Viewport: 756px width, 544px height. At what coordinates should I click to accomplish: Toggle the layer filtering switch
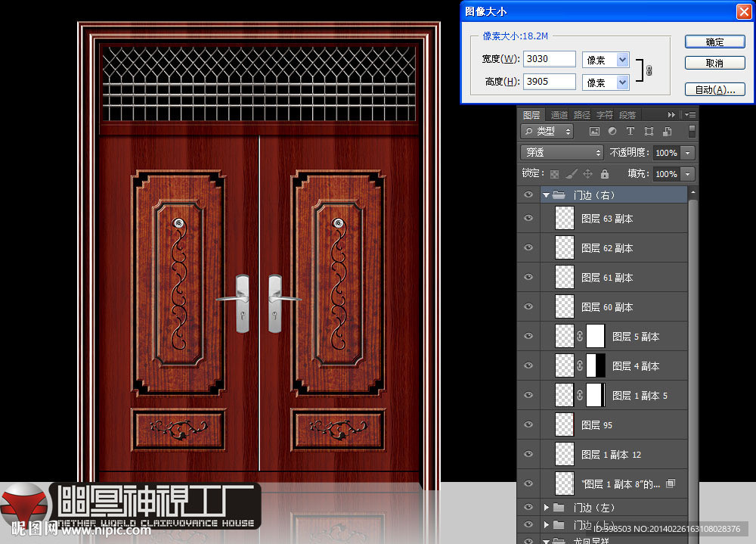coord(692,132)
